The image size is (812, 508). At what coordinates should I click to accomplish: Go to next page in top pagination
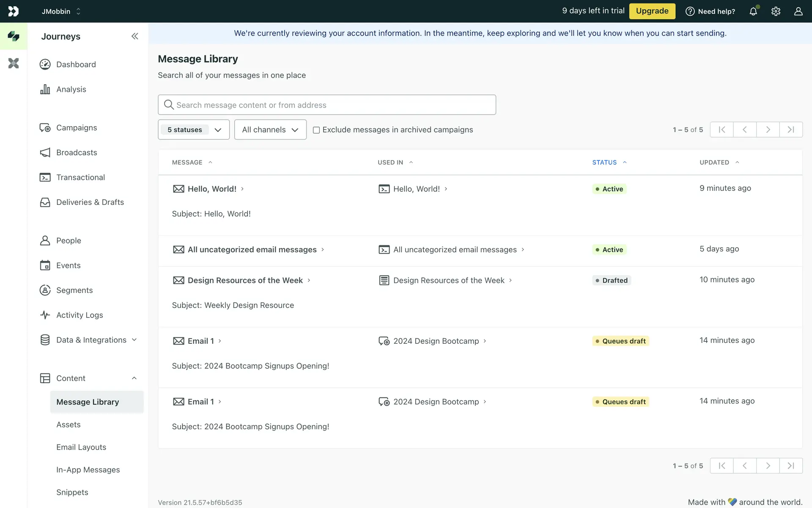click(x=768, y=130)
